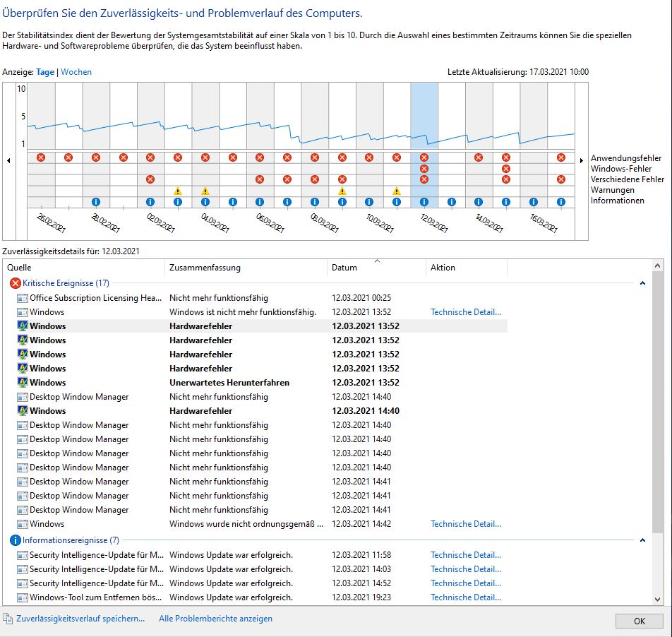The height and width of the screenshot is (637, 672).
Task: Switch chart view to Tage
Action: point(45,72)
